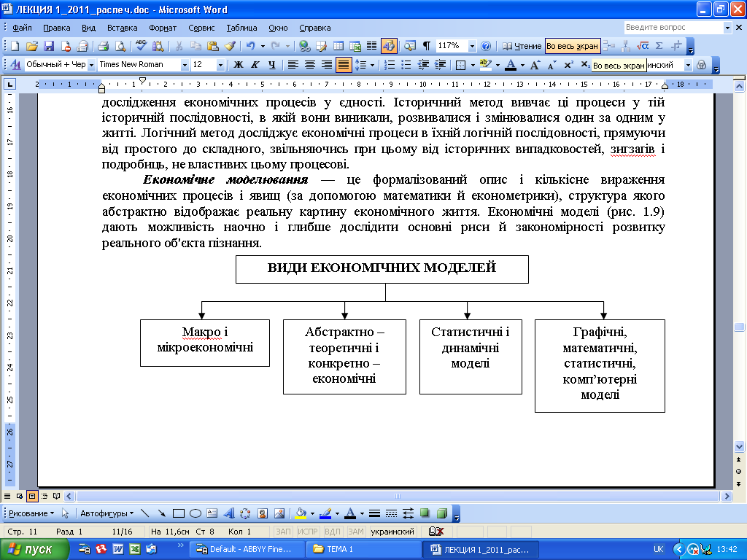Toggle the ЗАМ overtype indicator
The height and width of the screenshot is (560, 747).
tap(356, 532)
